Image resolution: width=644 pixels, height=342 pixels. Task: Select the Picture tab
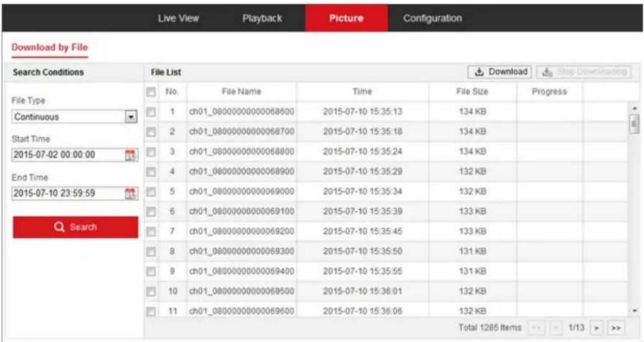[346, 18]
